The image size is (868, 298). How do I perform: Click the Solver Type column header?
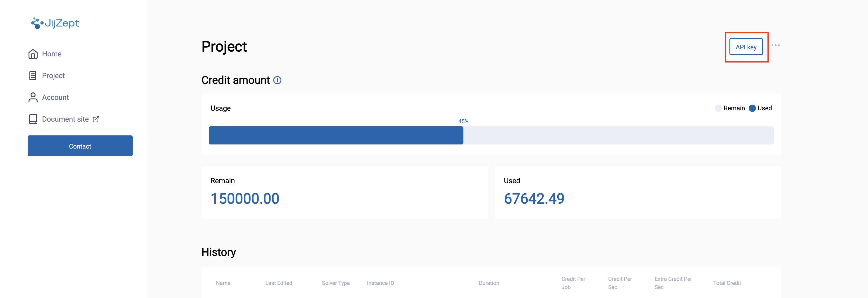(336, 283)
